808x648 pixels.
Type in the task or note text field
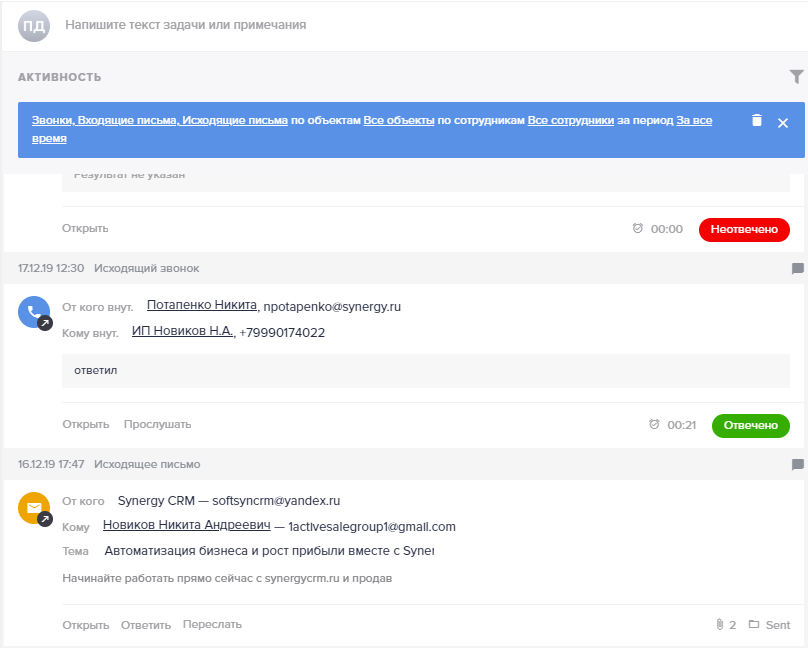[x=300, y=25]
